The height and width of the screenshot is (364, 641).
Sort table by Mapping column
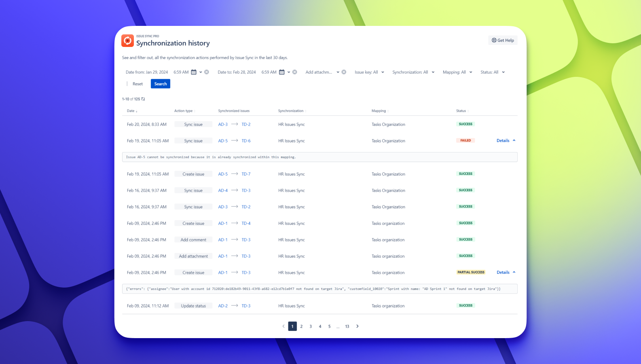coord(380,111)
